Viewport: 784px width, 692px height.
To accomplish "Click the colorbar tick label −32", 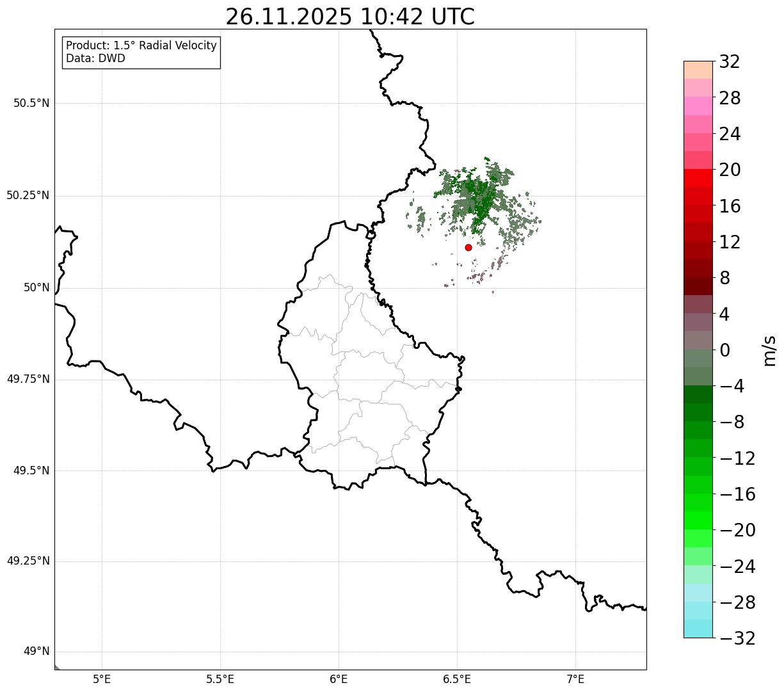I will pyautogui.click(x=737, y=638).
